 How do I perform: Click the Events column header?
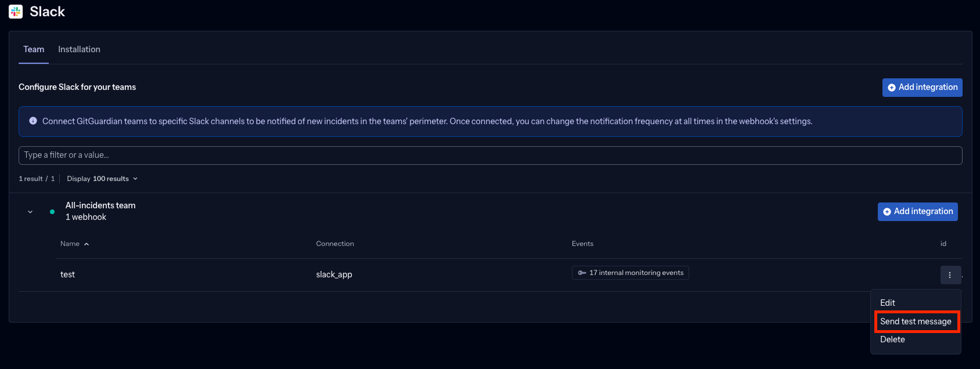pos(582,244)
